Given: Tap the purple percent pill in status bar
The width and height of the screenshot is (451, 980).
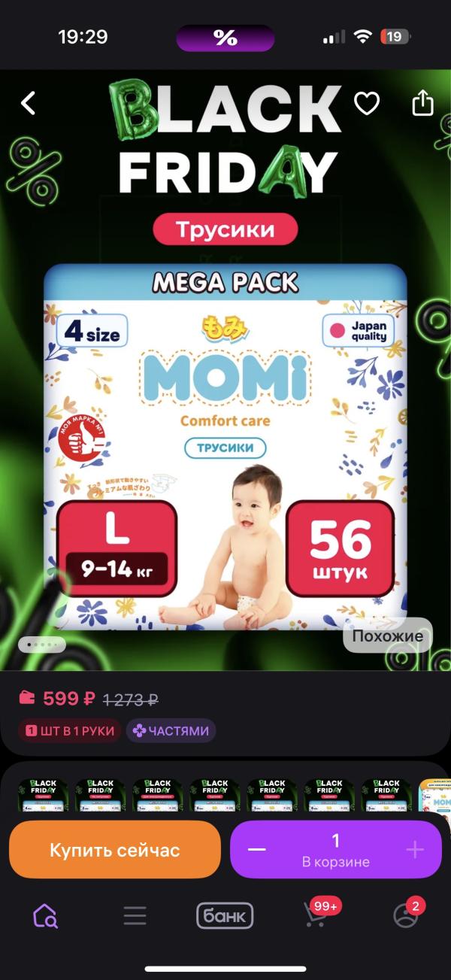Looking at the screenshot, I should pos(225,38).
